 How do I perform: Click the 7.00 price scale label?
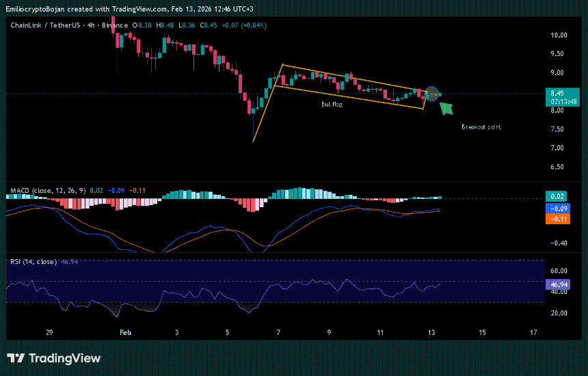pos(559,148)
